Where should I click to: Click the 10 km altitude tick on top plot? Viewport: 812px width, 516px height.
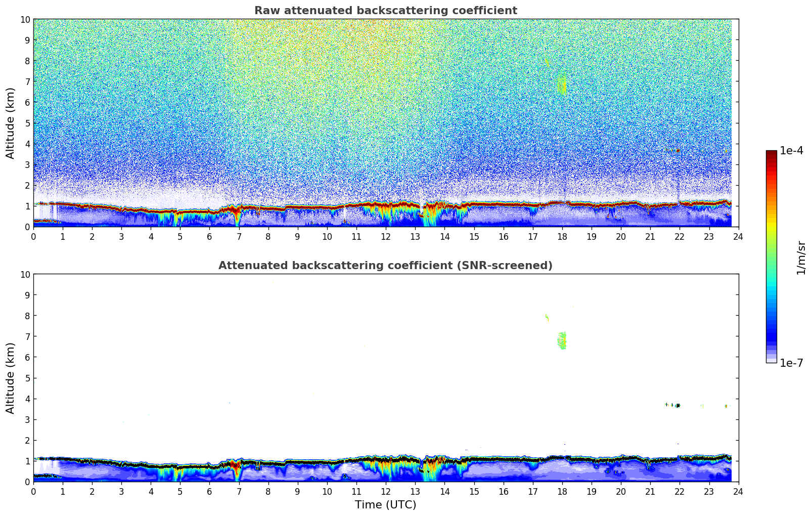pos(24,20)
